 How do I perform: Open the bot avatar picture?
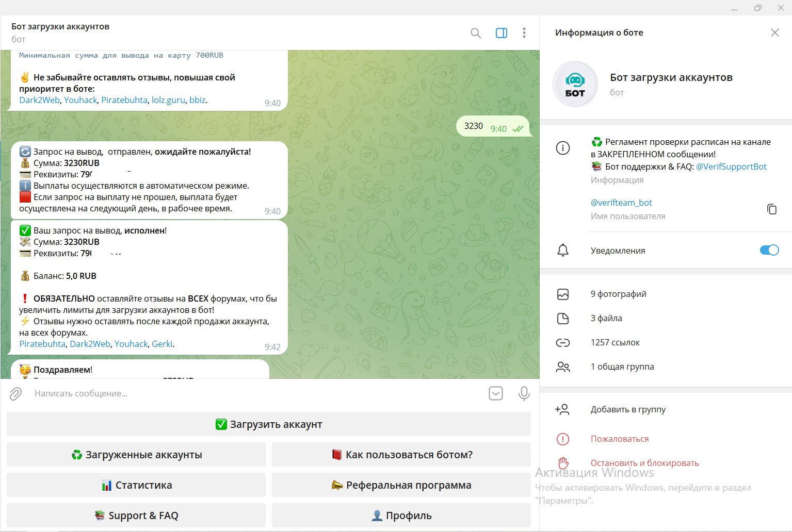point(575,84)
